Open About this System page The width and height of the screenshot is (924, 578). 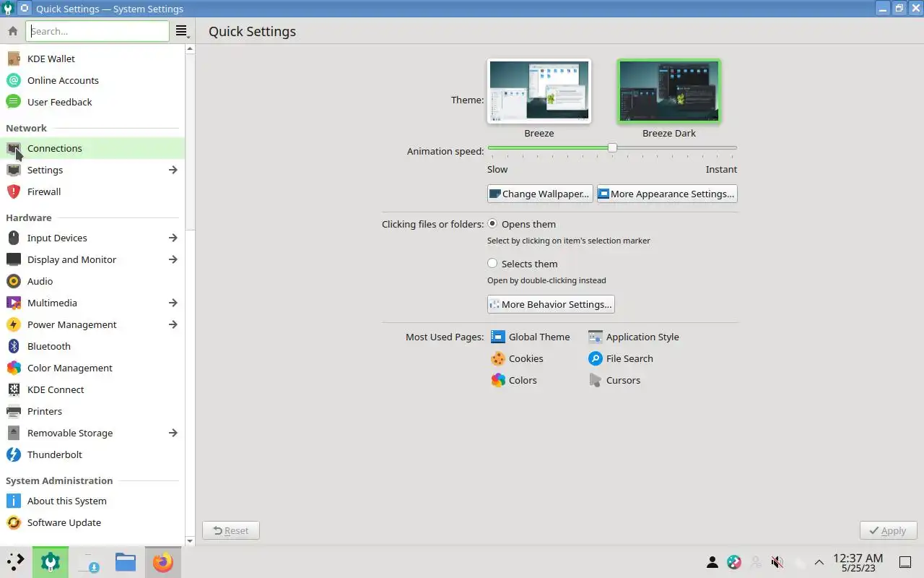click(x=92, y=501)
